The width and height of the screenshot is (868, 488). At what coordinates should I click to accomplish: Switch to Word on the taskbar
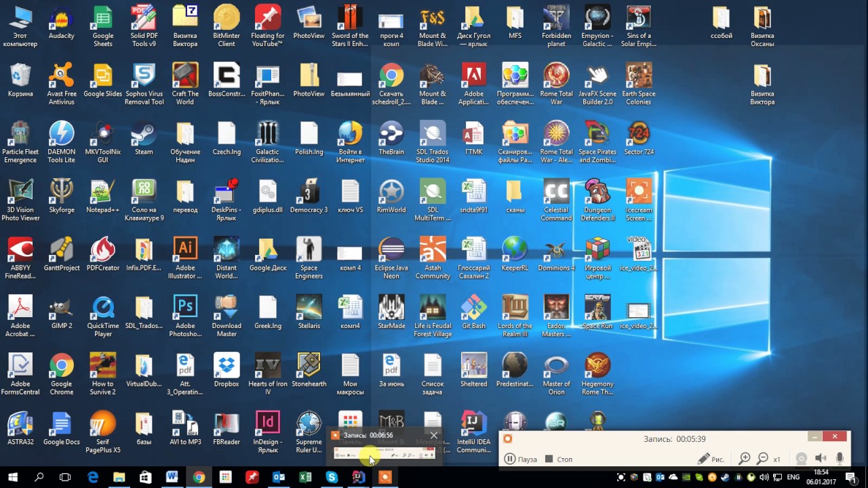[172, 477]
